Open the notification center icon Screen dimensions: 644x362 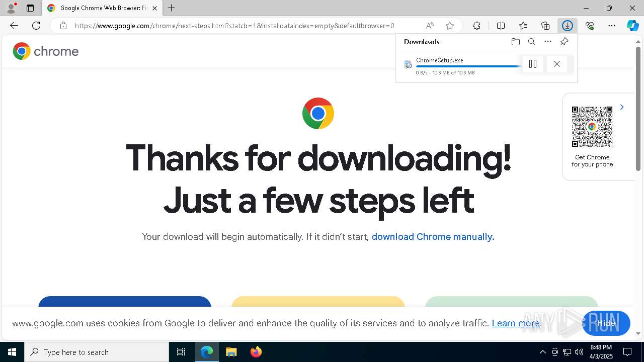[x=628, y=352]
